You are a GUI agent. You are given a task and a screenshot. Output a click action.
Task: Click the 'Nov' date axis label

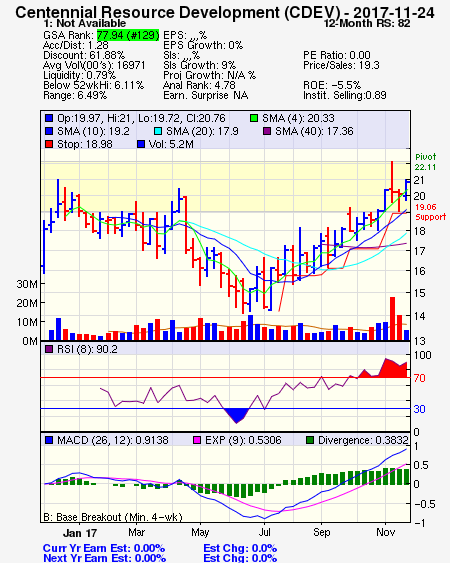tap(385, 532)
